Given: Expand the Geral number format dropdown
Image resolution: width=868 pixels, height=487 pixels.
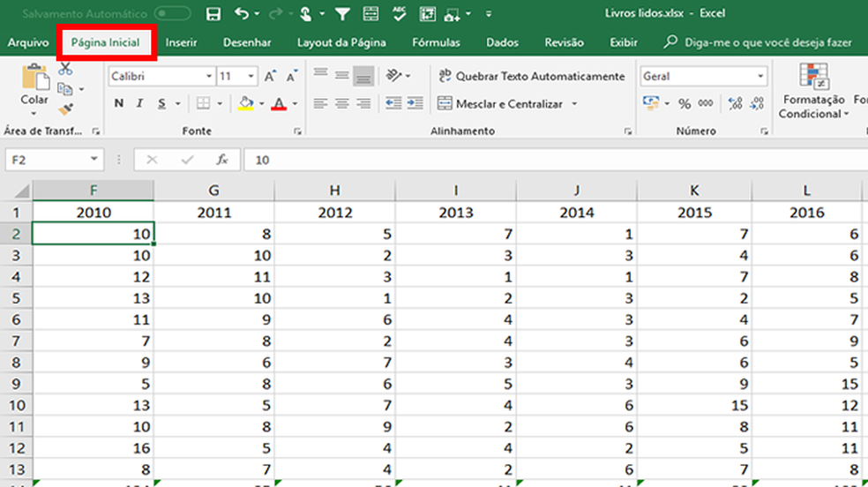Looking at the screenshot, I should pyautogui.click(x=760, y=77).
